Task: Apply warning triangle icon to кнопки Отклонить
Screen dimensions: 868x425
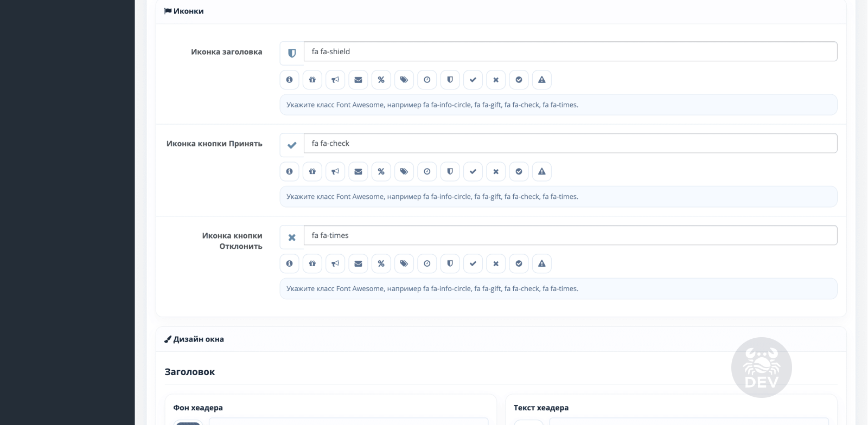Action: coord(542,263)
